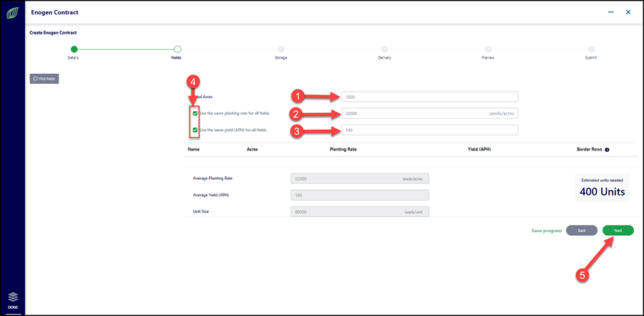644x316 pixels.
Task: Click the Pick fields button
Action: (44, 79)
